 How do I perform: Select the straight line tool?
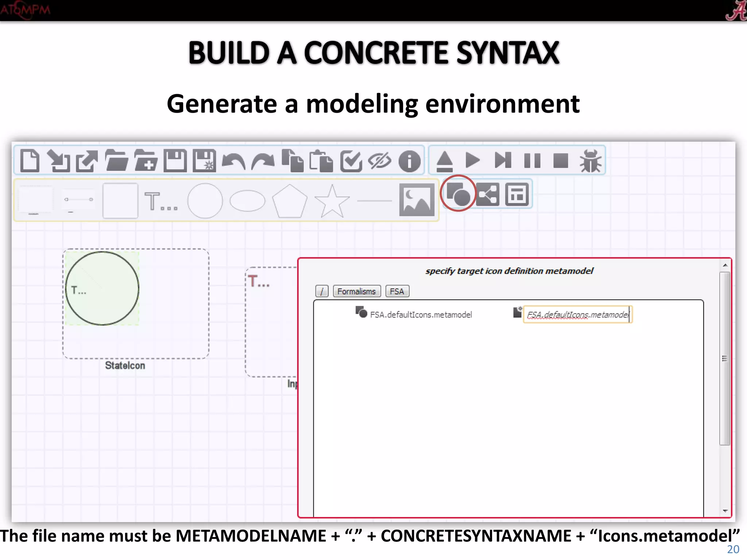pyautogui.click(x=374, y=201)
